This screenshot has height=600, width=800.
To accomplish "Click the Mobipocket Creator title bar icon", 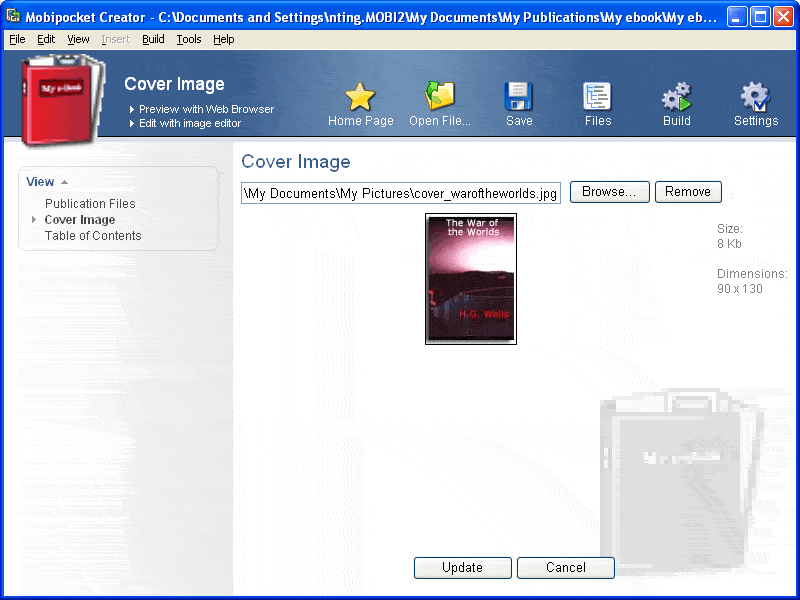I will coord(13,16).
